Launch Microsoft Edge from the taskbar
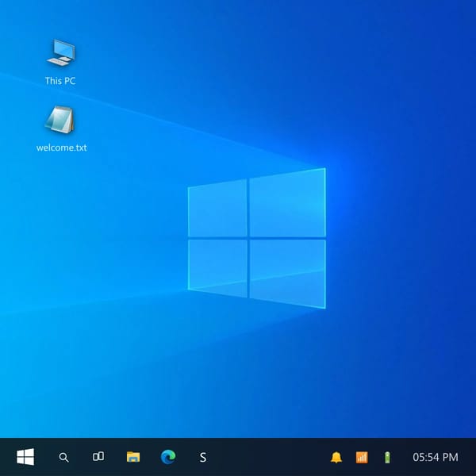The image size is (476, 476). coord(168,457)
